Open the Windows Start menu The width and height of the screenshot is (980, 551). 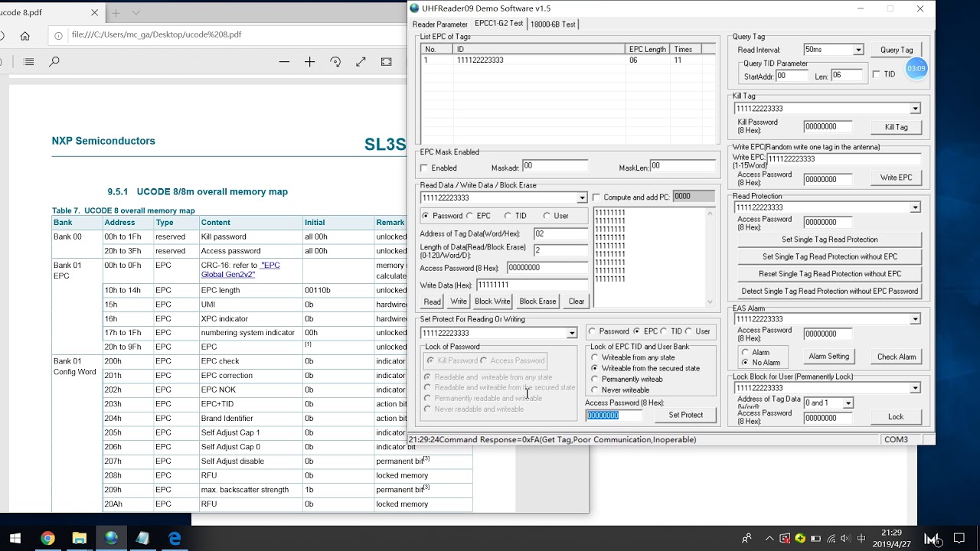15,539
